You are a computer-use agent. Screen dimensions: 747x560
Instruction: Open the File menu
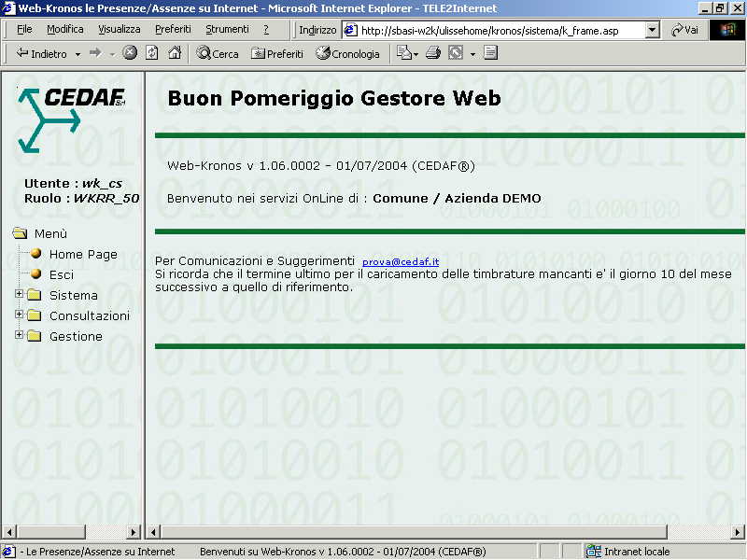coord(24,30)
